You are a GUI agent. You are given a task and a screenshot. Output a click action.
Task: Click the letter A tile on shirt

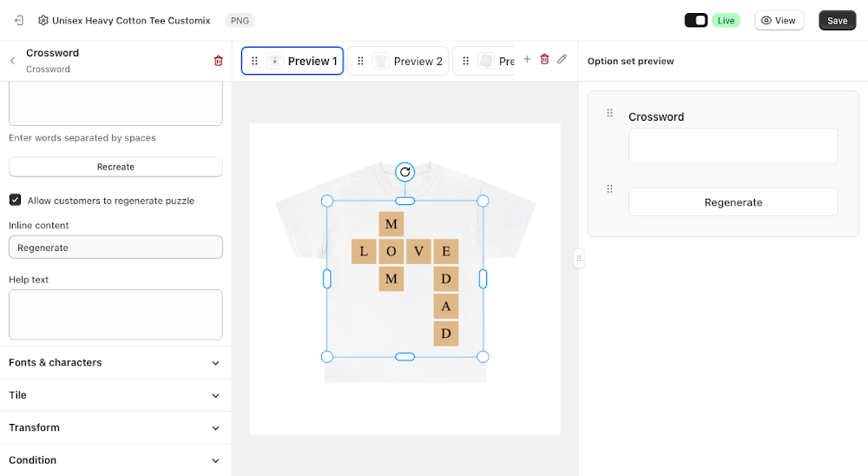[446, 306]
